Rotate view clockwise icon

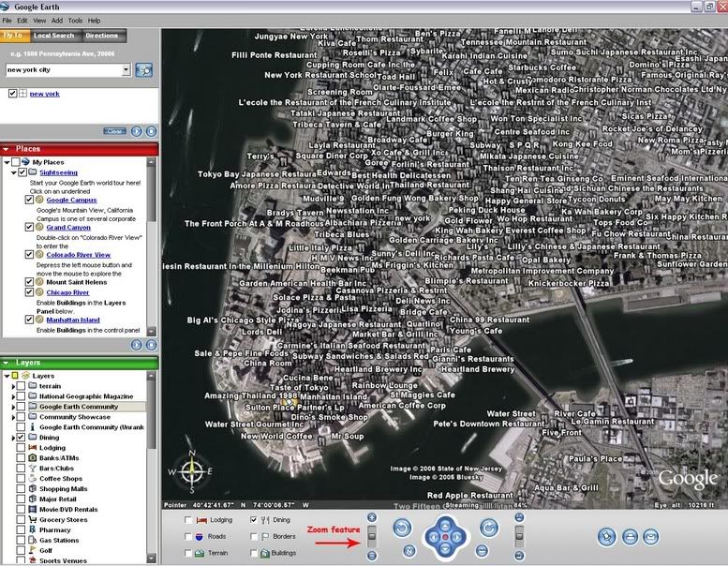pyautogui.click(x=489, y=528)
